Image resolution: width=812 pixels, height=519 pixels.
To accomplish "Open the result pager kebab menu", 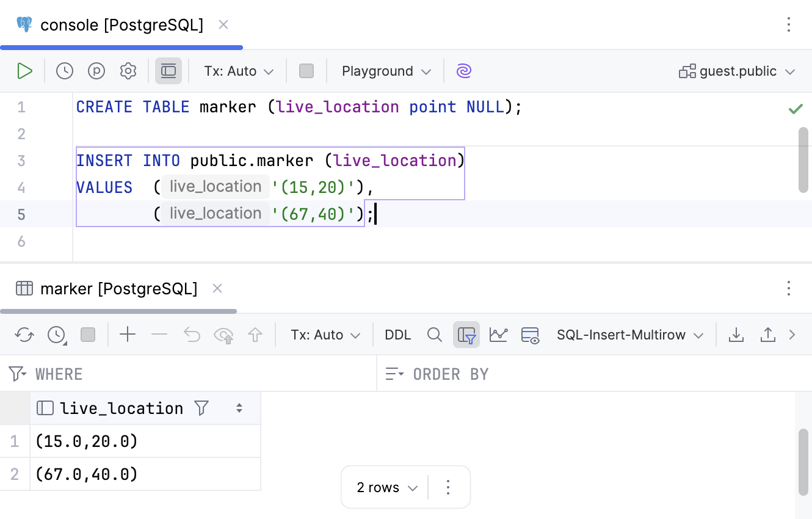I will (x=448, y=487).
